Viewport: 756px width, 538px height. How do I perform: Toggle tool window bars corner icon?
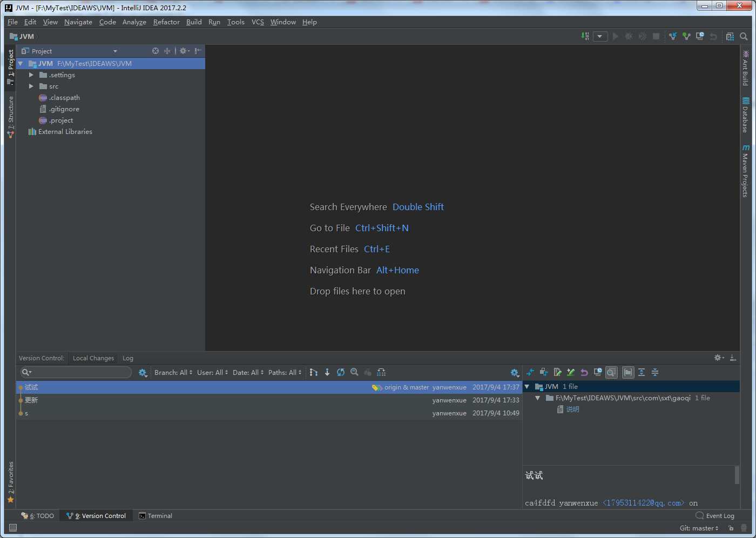13,528
